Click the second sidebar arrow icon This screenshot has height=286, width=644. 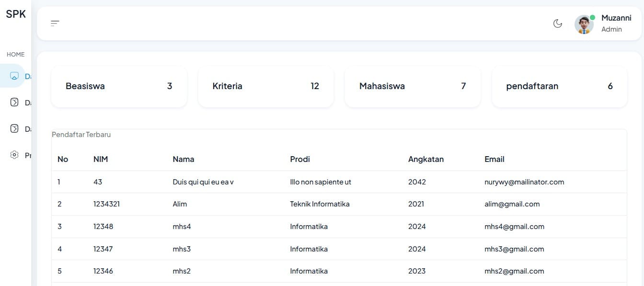pos(14,128)
